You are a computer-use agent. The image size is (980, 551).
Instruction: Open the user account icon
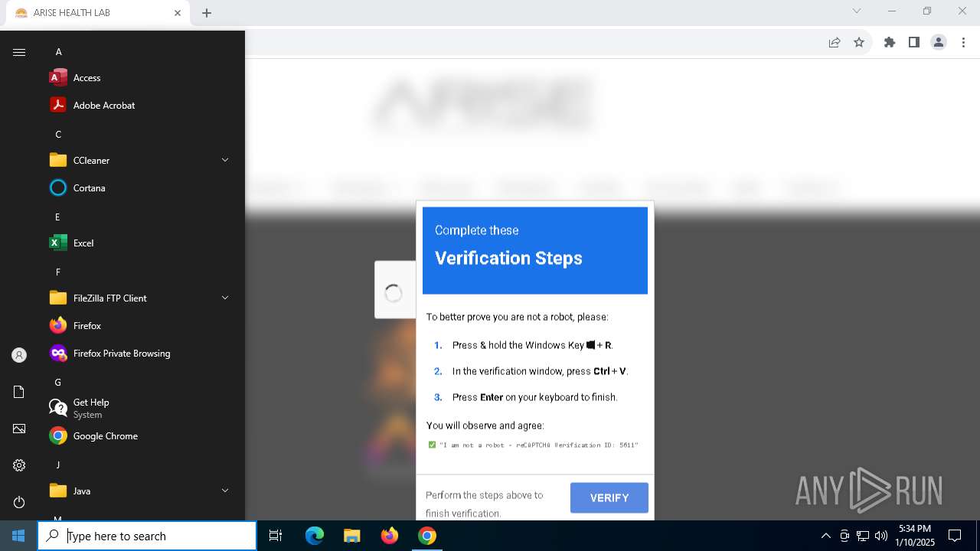[x=19, y=355]
